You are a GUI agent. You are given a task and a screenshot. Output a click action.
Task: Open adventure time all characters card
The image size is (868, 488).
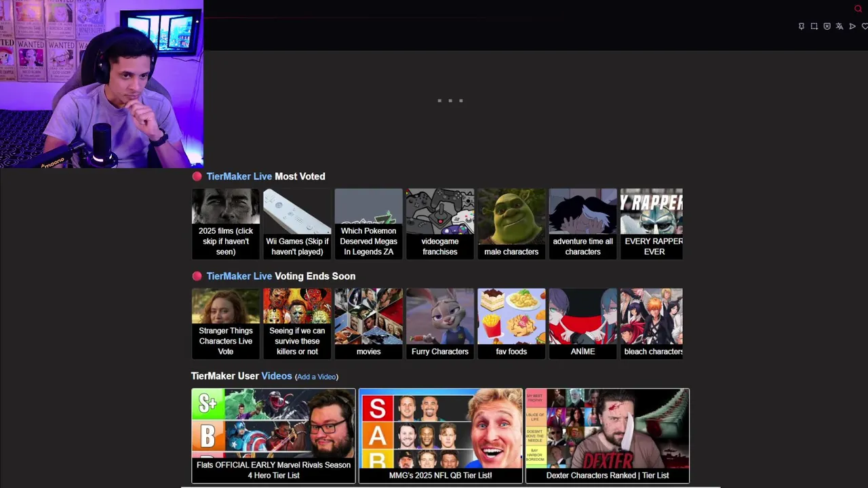(x=583, y=224)
